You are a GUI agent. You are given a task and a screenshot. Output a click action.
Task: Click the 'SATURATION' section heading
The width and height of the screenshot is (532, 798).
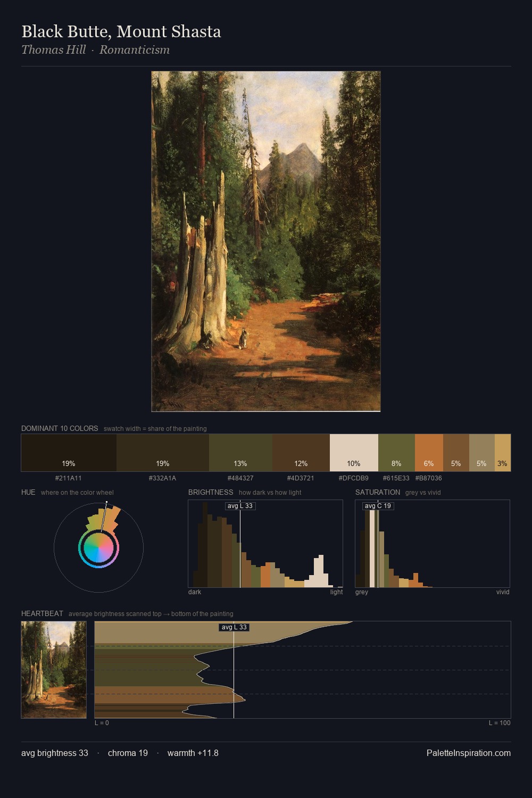(378, 492)
